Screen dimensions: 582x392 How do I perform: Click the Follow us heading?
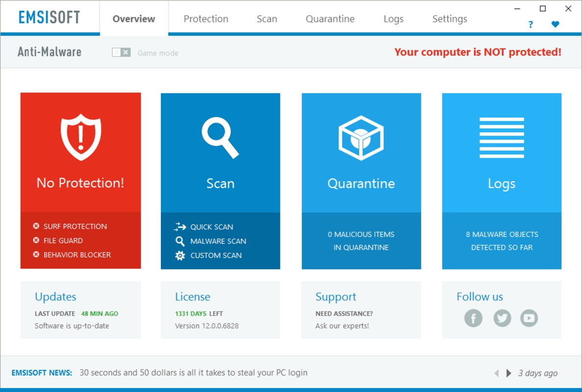(x=480, y=296)
